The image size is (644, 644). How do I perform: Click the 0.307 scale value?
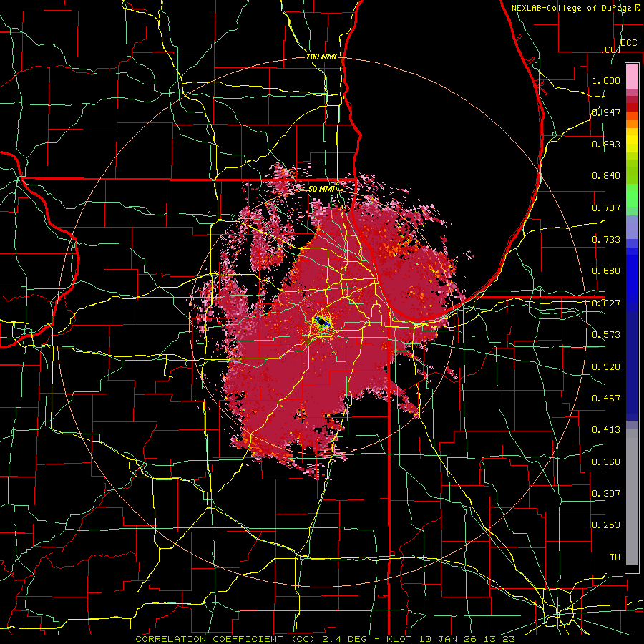click(x=606, y=493)
